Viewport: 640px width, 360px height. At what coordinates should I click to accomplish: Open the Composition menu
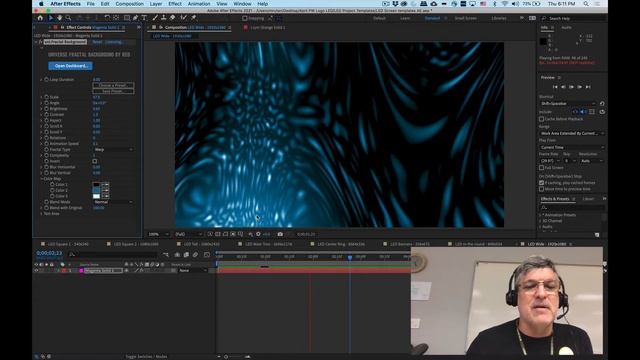(x=129, y=4)
